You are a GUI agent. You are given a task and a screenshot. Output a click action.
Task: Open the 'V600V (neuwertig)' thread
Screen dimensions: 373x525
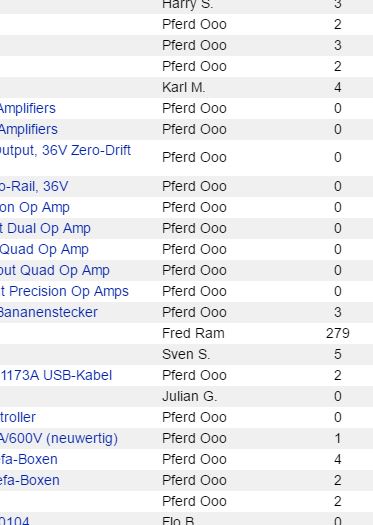coord(59,439)
